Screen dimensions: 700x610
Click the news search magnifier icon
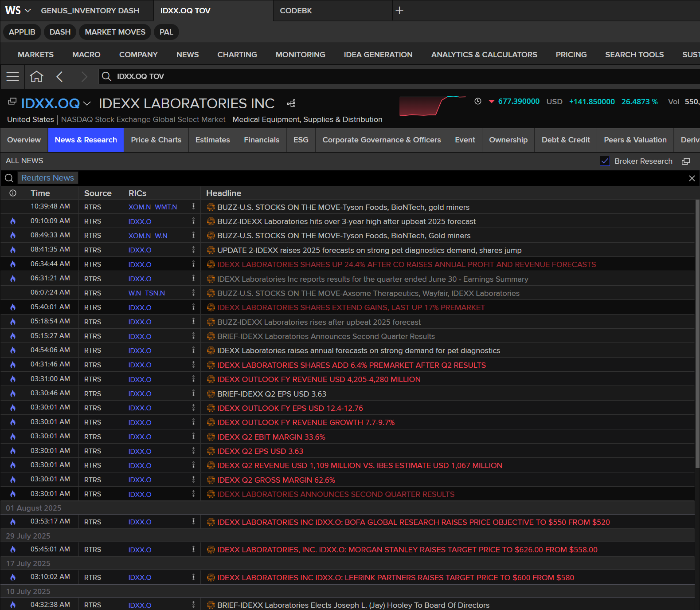9,178
